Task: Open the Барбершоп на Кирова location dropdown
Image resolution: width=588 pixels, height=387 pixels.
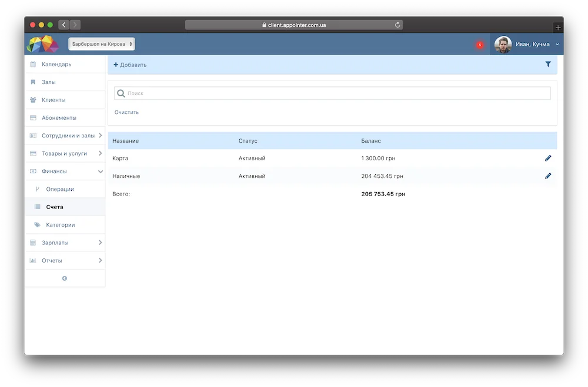Action: pyautogui.click(x=102, y=44)
